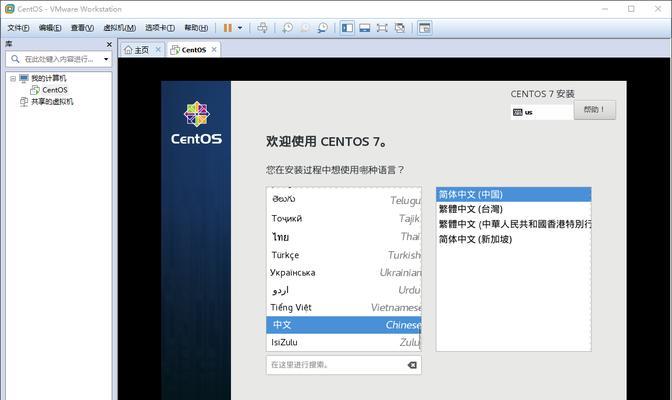Viewport: 672px width, 400px height.
Task: Click the language list scrollbar thumb
Action: pyautogui.click(x=420, y=337)
